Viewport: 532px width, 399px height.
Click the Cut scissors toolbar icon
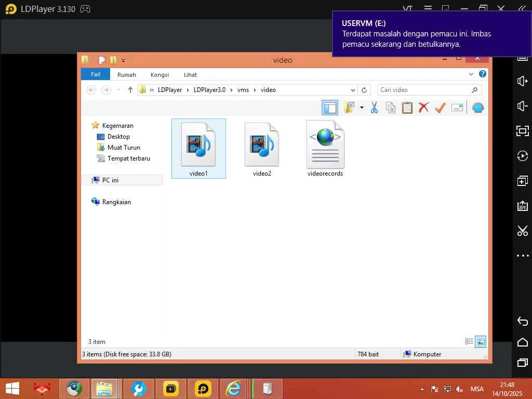click(x=374, y=108)
